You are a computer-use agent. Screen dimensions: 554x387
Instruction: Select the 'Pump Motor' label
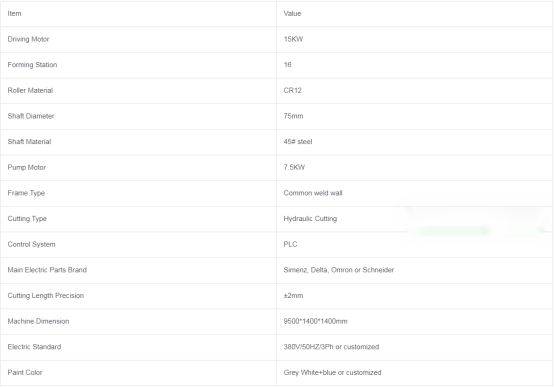pos(26,167)
